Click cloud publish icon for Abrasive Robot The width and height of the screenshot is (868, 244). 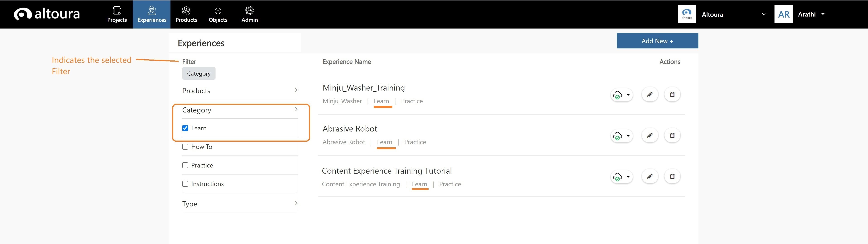click(617, 136)
